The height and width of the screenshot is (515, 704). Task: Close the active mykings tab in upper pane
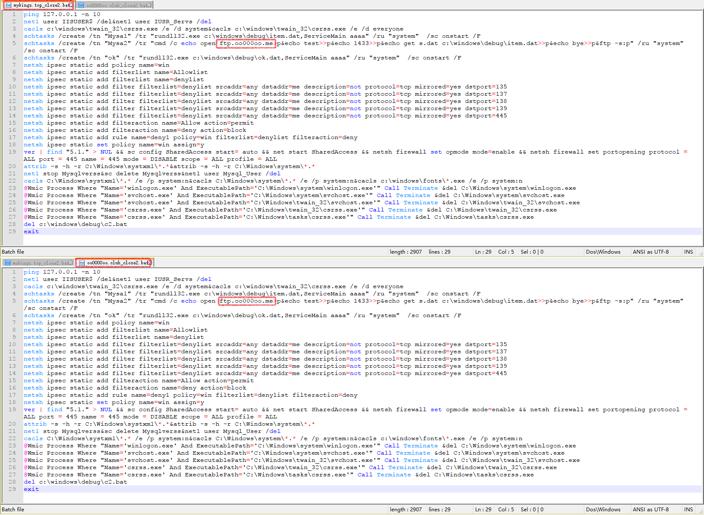click(x=73, y=5)
